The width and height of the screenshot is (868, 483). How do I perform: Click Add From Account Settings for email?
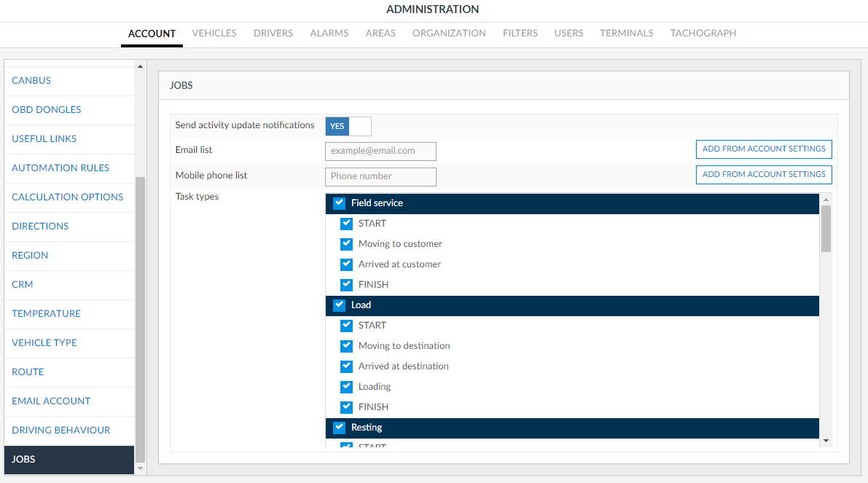763,149
